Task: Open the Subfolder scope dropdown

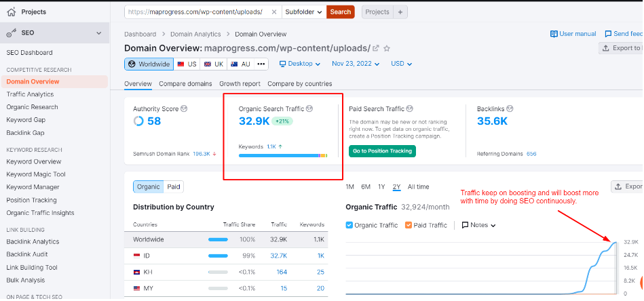Action: coord(304,12)
